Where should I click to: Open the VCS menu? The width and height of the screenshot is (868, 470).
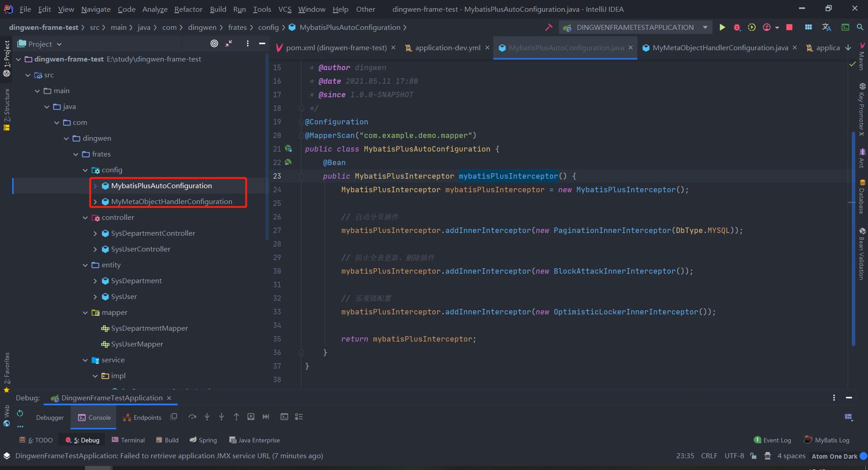[285, 9]
